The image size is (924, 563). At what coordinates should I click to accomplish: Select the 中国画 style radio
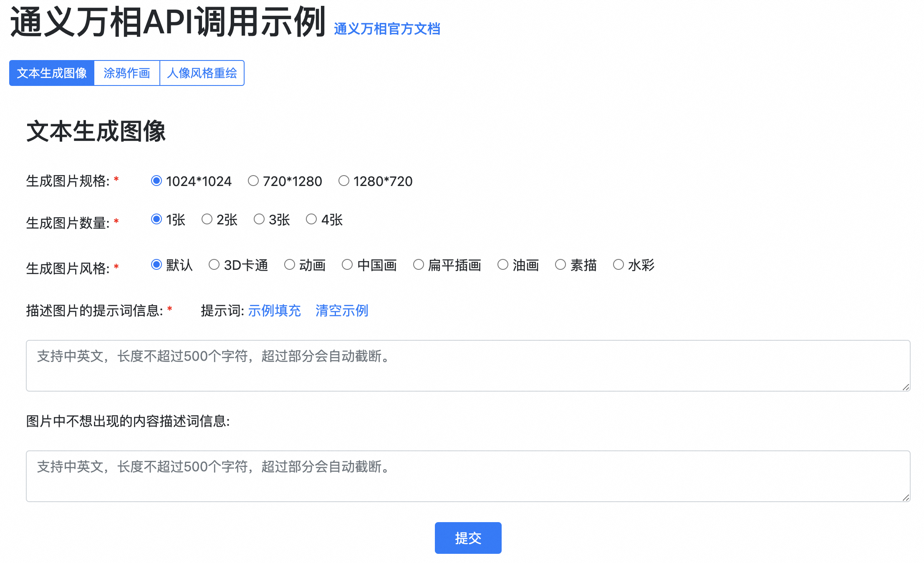coord(347,264)
